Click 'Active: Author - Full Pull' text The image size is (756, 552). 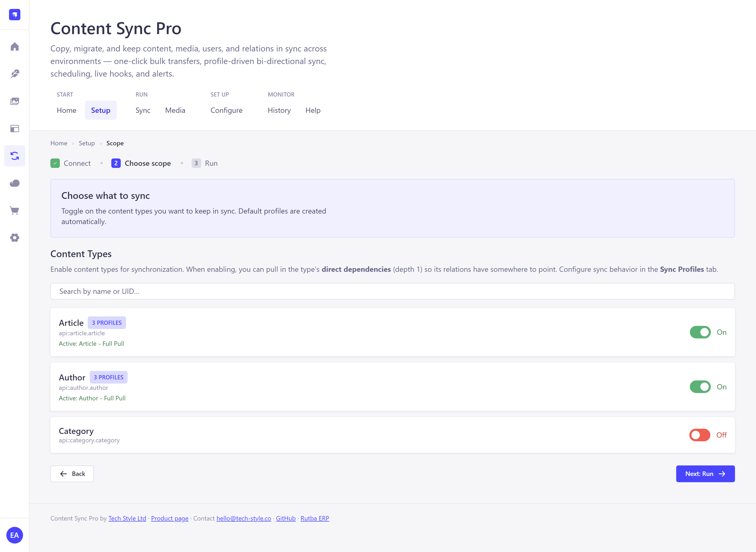coord(92,398)
